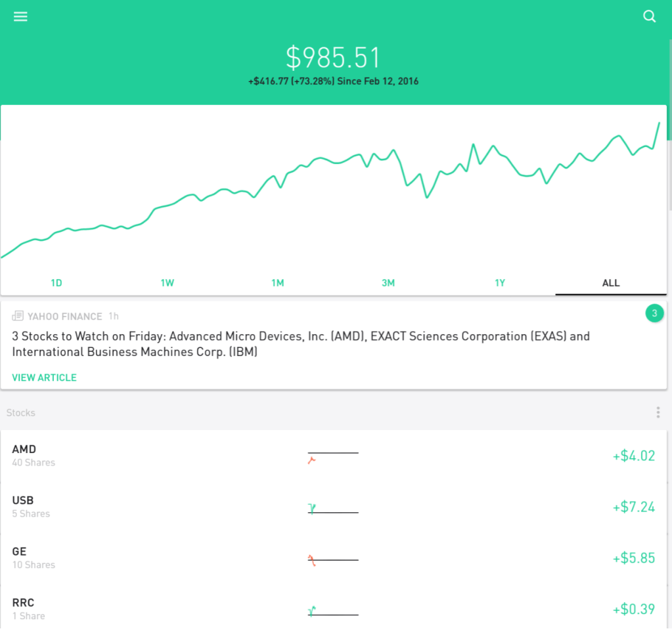This screenshot has height=631, width=672.
Task: Toggle USB price change value +$7.24
Action: pyautogui.click(x=633, y=507)
